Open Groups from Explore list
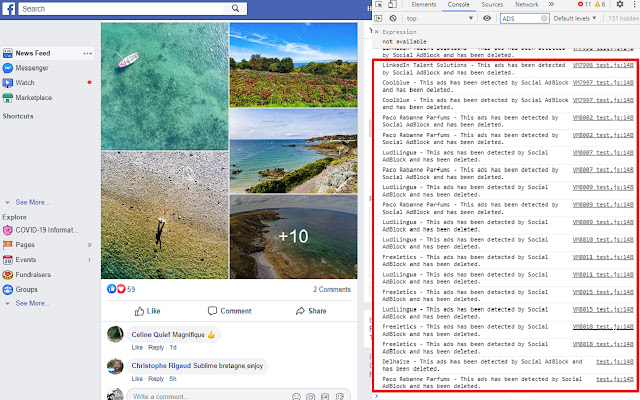The width and height of the screenshot is (640, 400). [27, 289]
